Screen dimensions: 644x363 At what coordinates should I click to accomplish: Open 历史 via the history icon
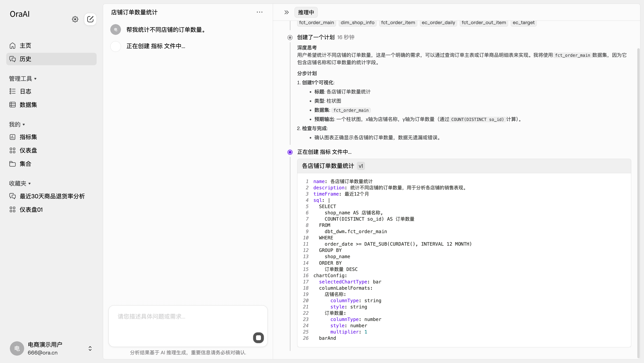tap(13, 59)
